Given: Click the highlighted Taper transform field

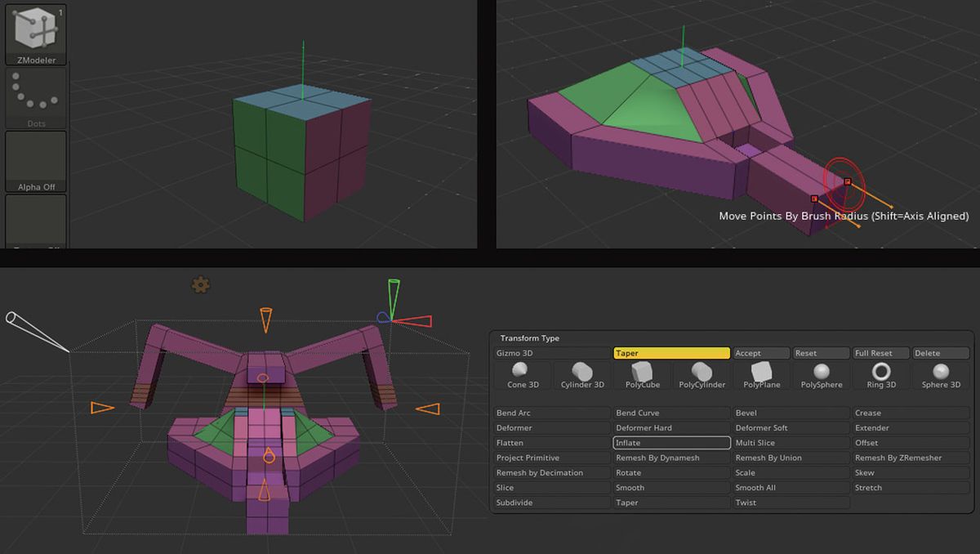Looking at the screenshot, I should click(x=671, y=352).
